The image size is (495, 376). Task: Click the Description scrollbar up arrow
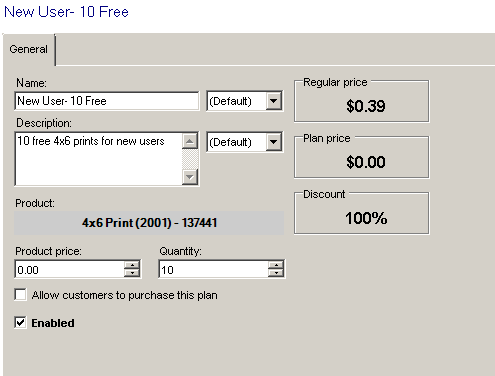click(x=190, y=141)
